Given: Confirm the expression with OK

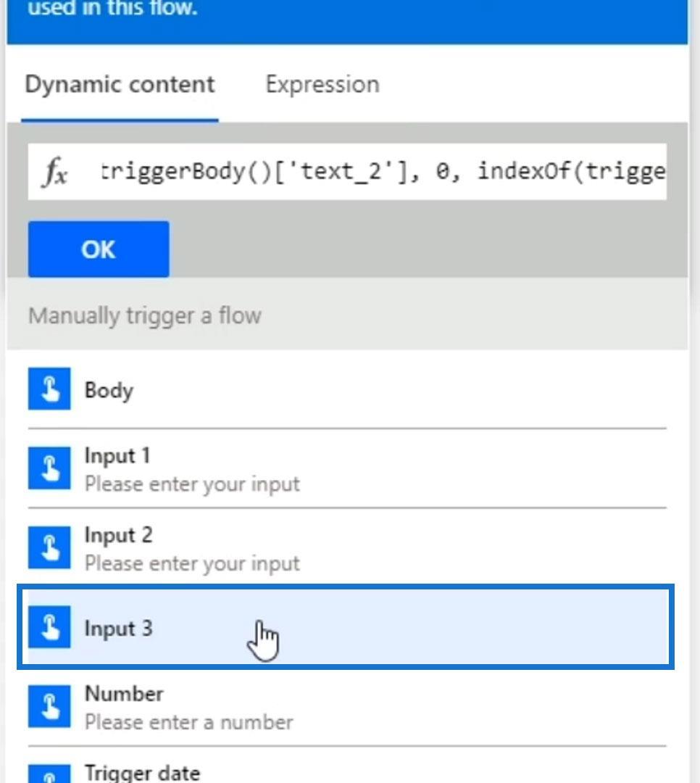Looking at the screenshot, I should [x=99, y=249].
